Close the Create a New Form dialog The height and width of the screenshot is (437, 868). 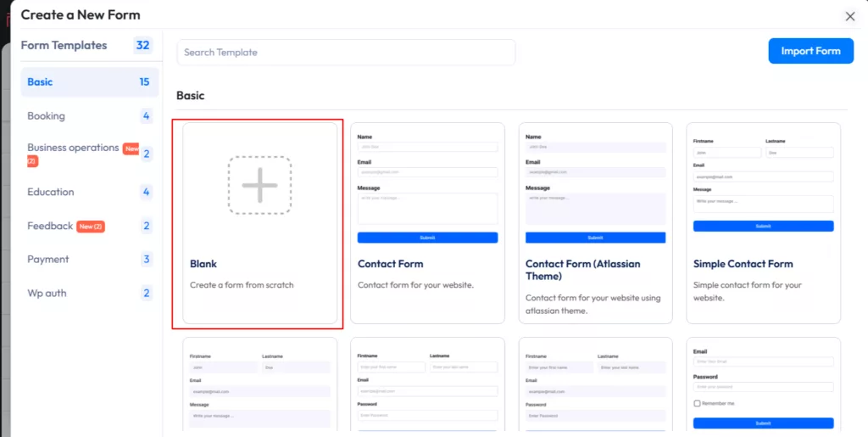pyautogui.click(x=850, y=16)
